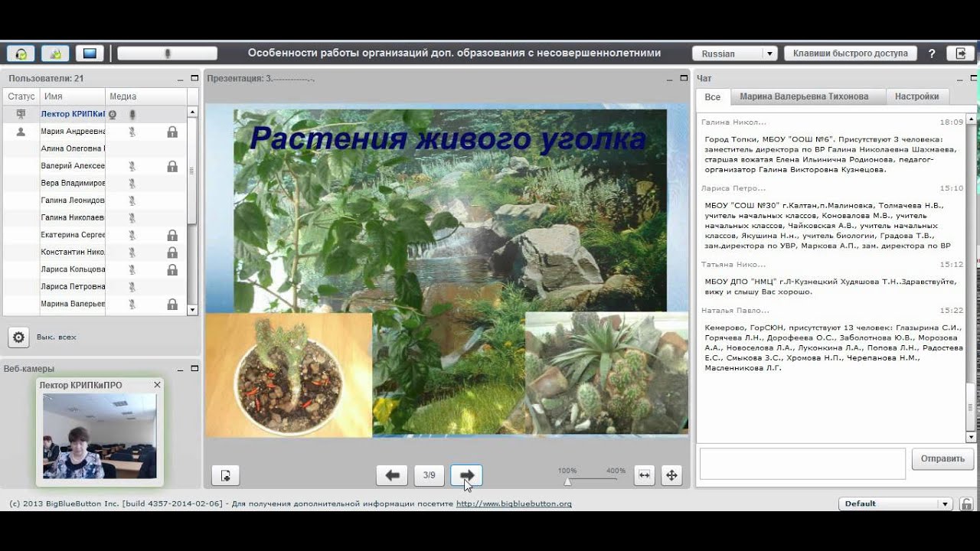Click chat scrollbar down arrow
Viewport: 980px width, 551px height.
pos(972,437)
